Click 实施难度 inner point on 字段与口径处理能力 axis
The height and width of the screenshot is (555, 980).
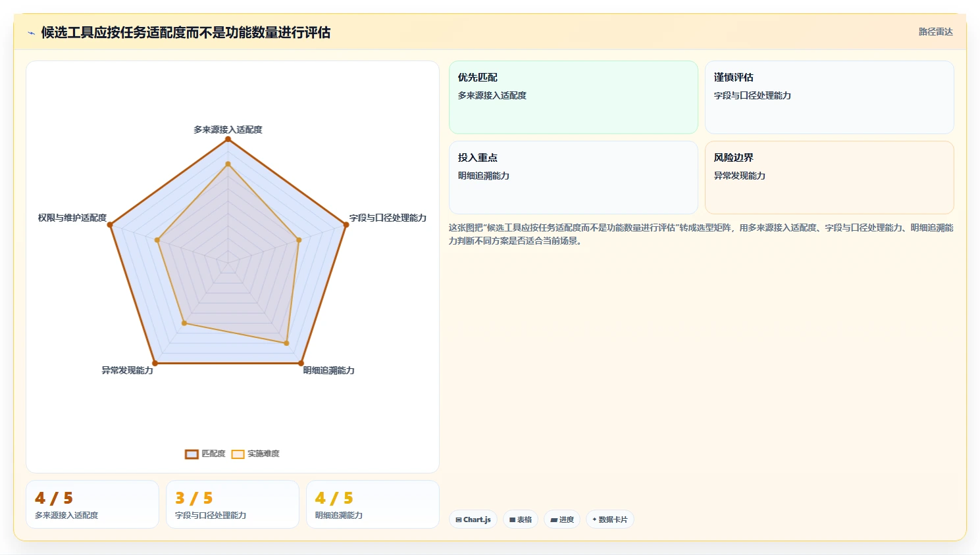click(299, 240)
